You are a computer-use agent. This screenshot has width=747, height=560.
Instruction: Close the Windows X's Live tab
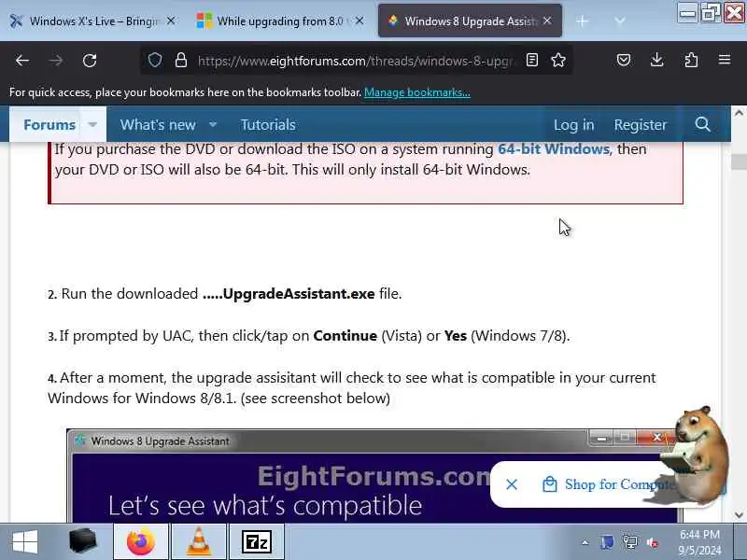click(x=171, y=21)
